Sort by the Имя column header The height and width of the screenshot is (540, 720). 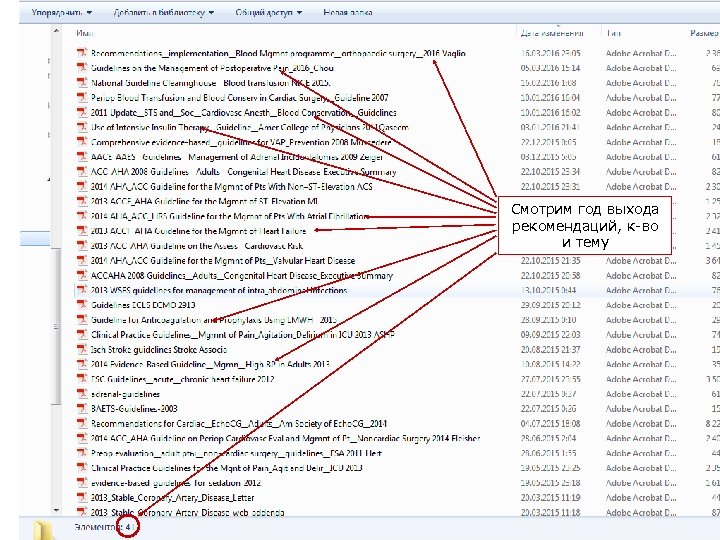pyautogui.click(x=84, y=33)
